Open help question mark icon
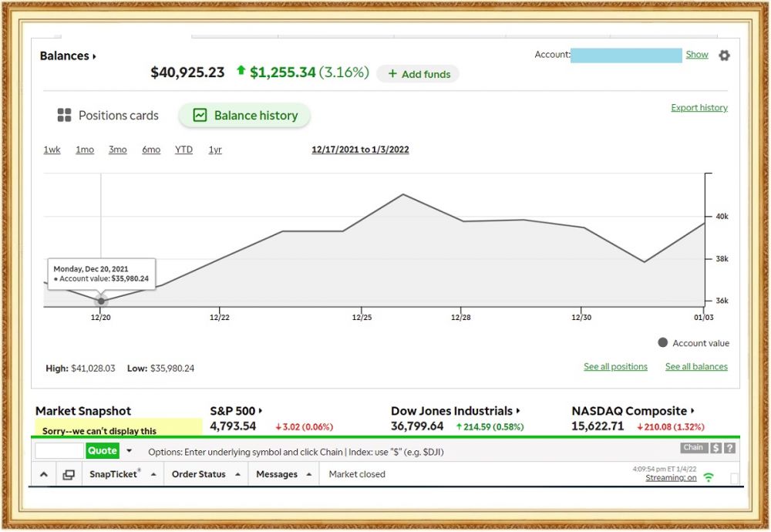The image size is (771, 532). [x=729, y=448]
